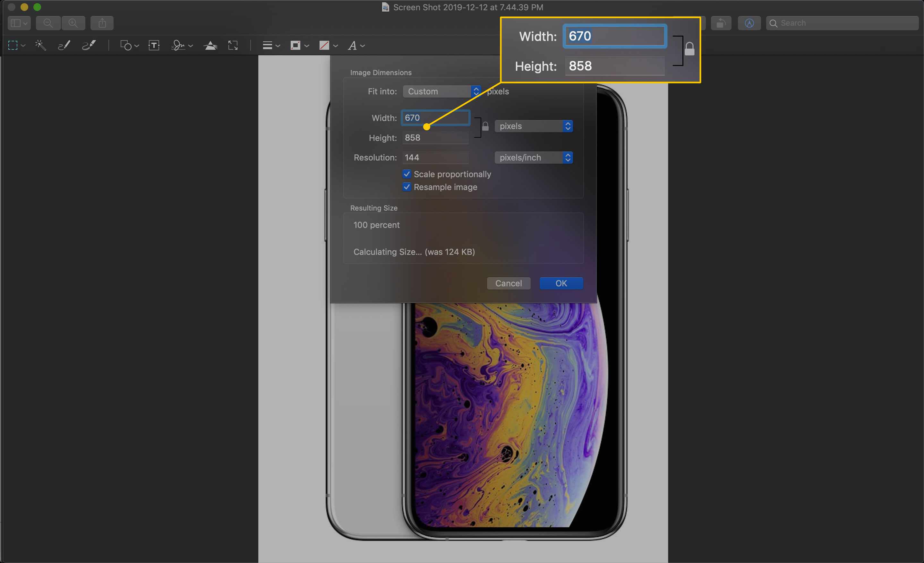The image size is (924, 563).
Task: Open the Adjust Size tool icon
Action: click(233, 46)
